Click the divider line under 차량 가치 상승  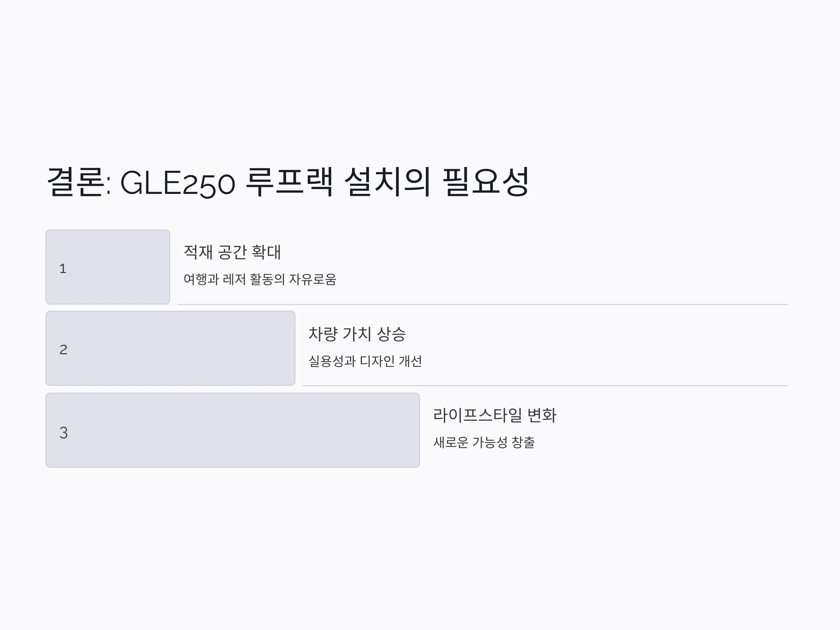(545, 386)
